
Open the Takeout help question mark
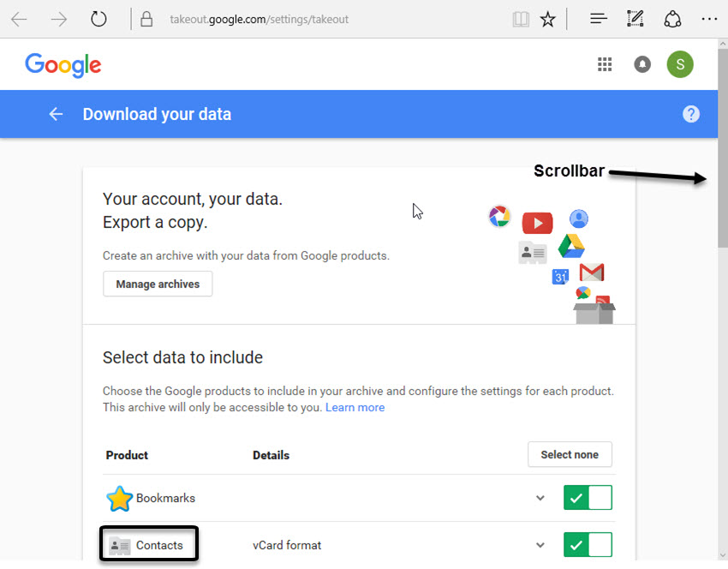point(691,114)
